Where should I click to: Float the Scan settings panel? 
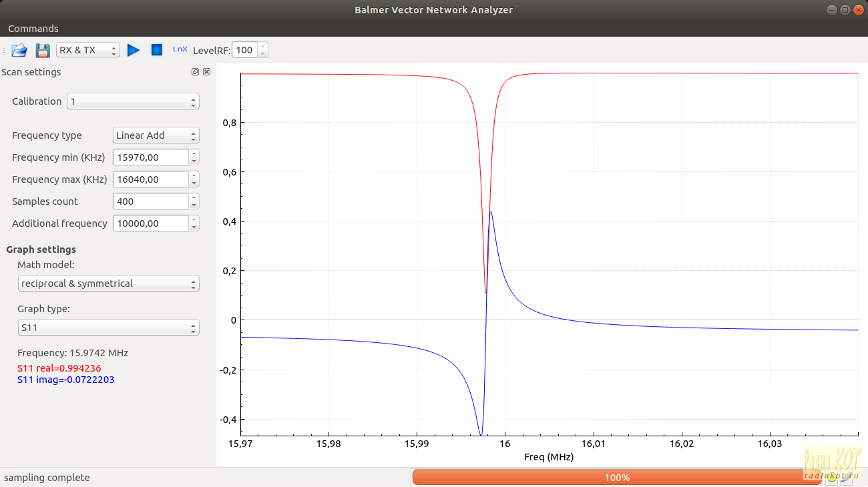pos(195,72)
